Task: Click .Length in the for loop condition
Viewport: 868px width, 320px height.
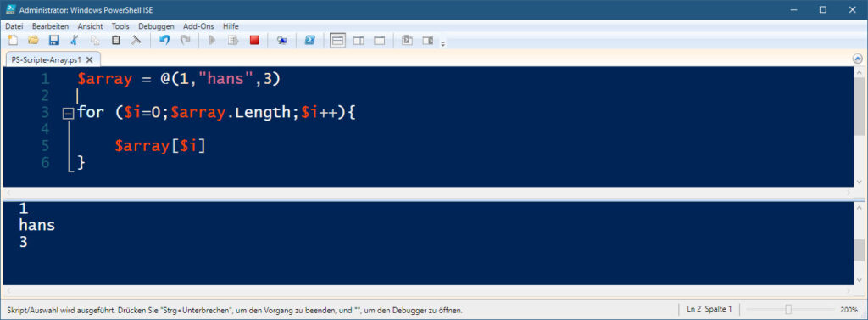Action: point(259,113)
